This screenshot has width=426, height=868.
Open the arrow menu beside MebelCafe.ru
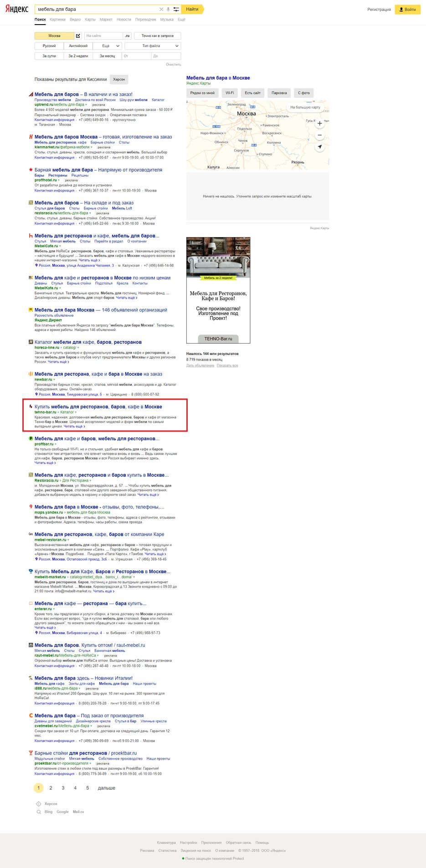click(60, 246)
